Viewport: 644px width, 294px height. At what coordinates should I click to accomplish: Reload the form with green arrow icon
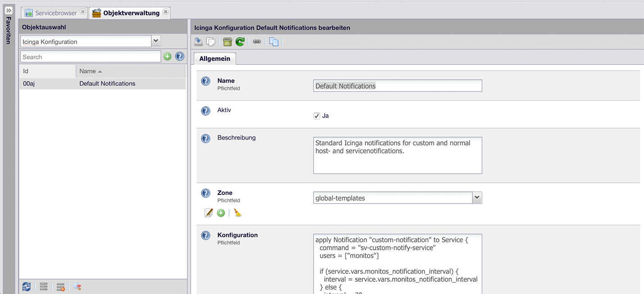[240, 42]
